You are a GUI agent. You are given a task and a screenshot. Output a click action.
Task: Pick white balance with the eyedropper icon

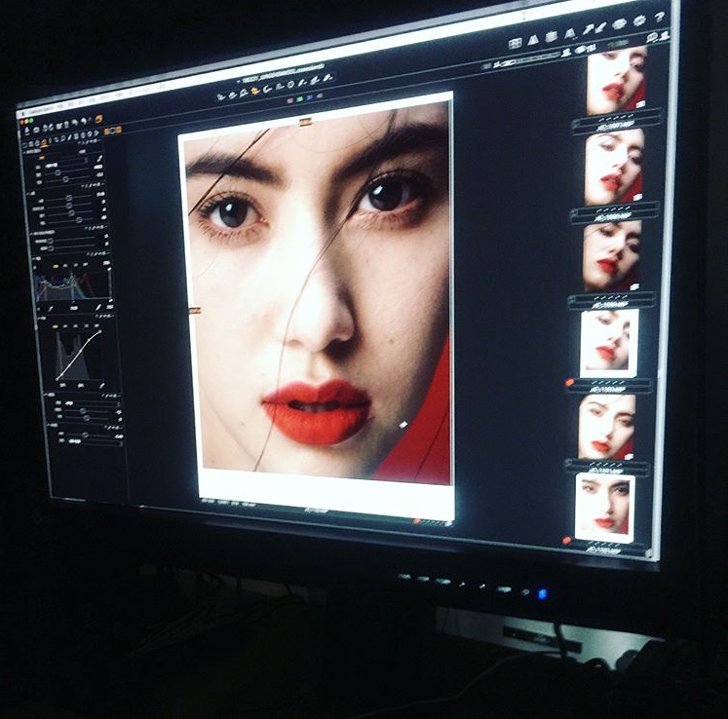click(99, 158)
